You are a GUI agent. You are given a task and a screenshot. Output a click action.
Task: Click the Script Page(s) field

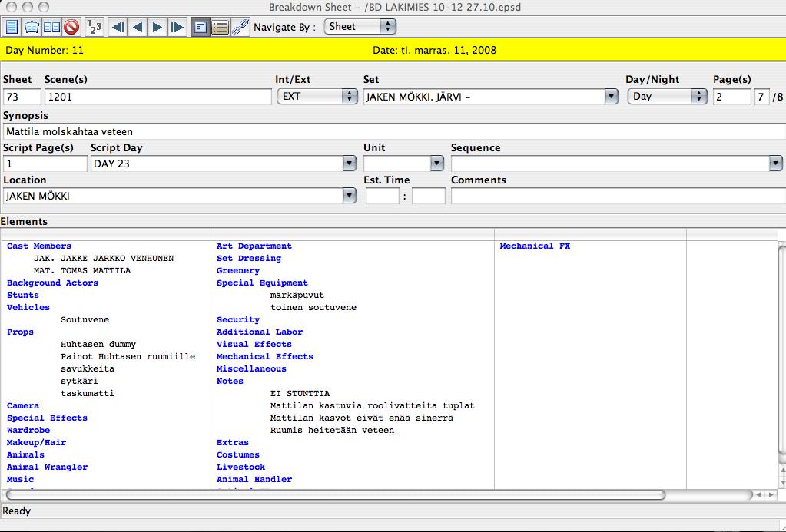pos(45,164)
